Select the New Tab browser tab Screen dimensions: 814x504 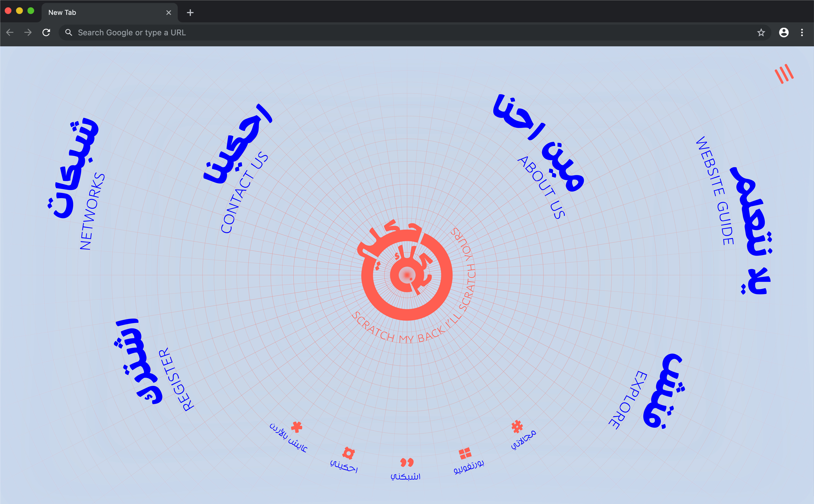pyautogui.click(x=109, y=13)
